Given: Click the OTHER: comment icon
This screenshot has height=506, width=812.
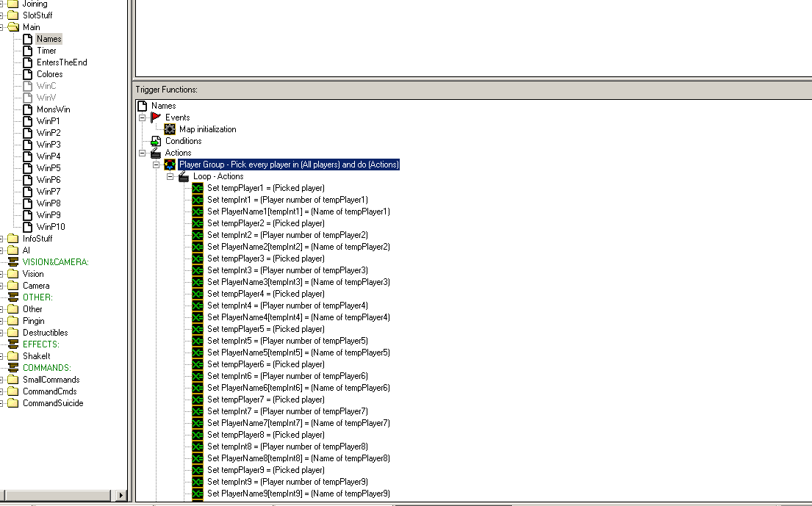Looking at the screenshot, I should [13, 297].
